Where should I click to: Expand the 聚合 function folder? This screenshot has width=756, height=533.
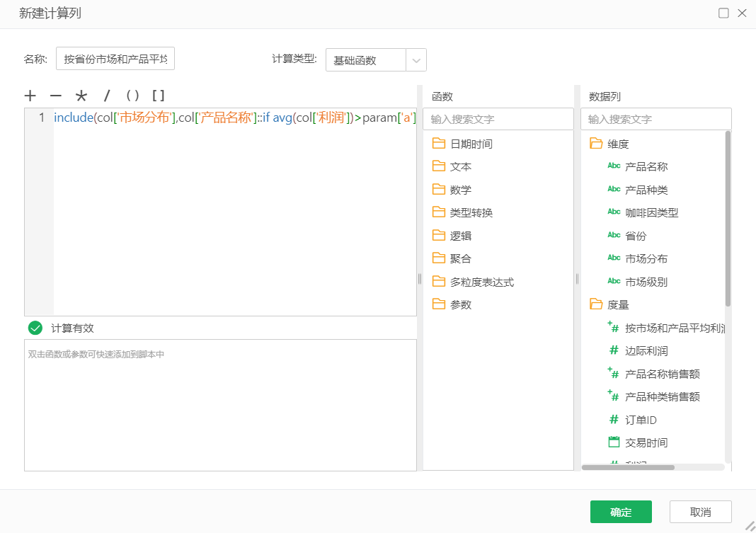tap(458, 258)
